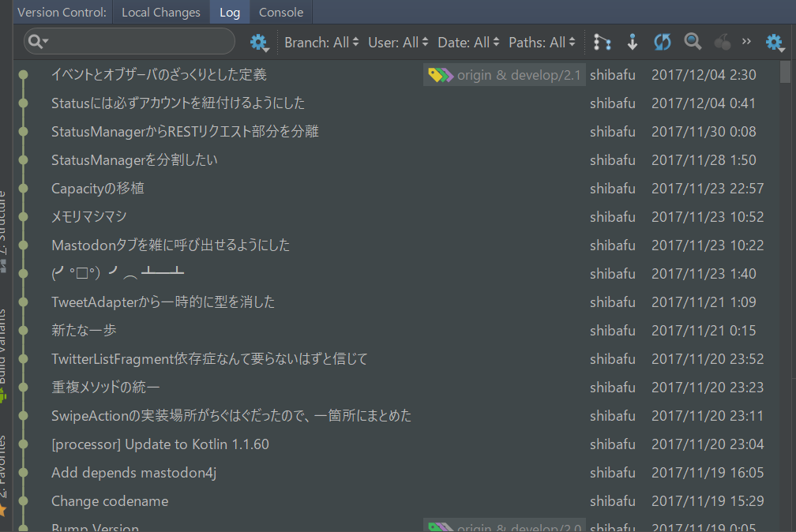The image size is (796, 532).
Task: Click the origin & develop/2.1 branch label
Action: pos(505,76)
